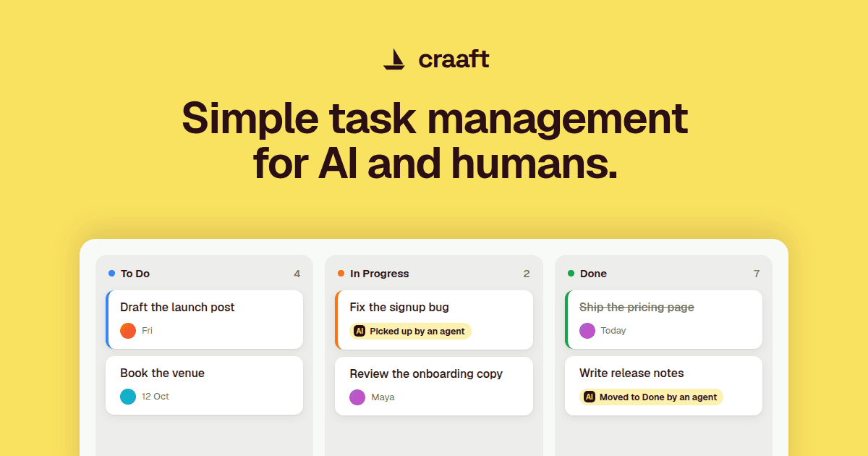Click the teal avatar on Book the venue
This screenshot has height=456, width=868.
[128, 397]
